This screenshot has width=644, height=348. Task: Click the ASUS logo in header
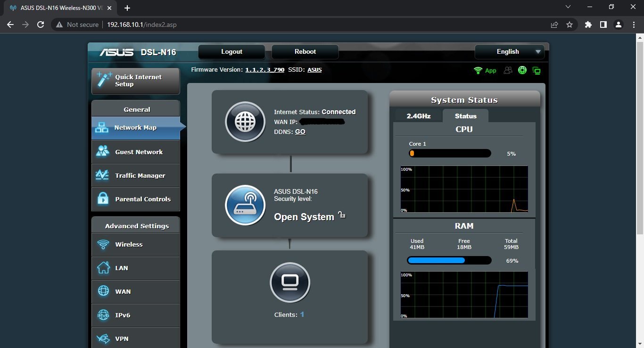coord(116,52)
